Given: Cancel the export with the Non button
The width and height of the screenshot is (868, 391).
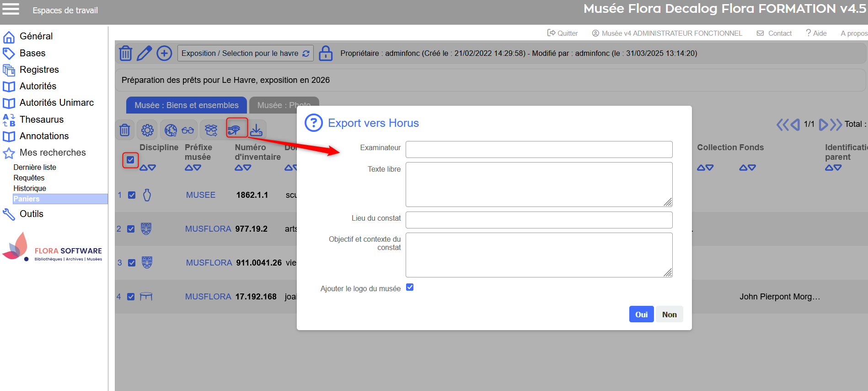Looking at the screenshot, I should (x=669, y=314).
